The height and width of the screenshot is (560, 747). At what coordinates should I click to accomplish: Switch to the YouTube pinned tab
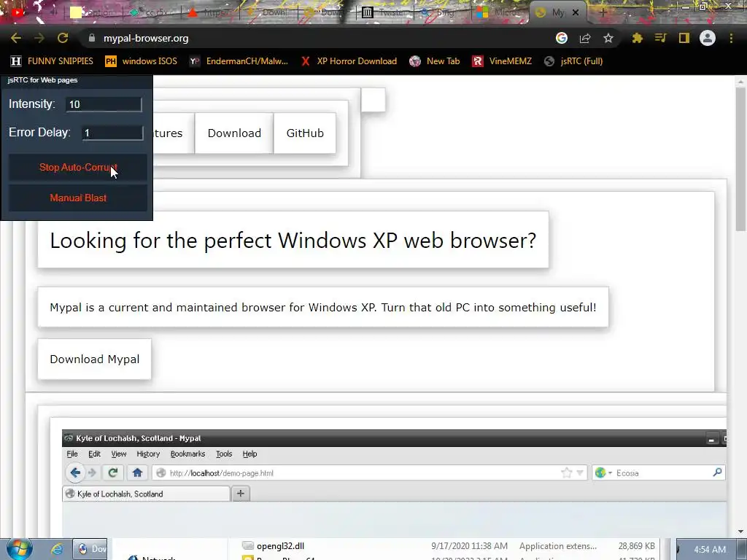18,12
